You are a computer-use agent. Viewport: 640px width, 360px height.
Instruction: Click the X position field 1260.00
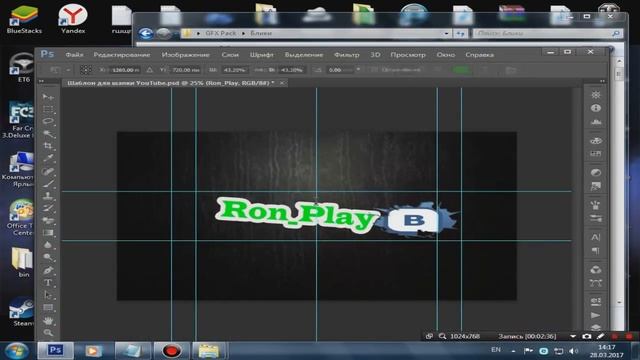coord(125,70)
